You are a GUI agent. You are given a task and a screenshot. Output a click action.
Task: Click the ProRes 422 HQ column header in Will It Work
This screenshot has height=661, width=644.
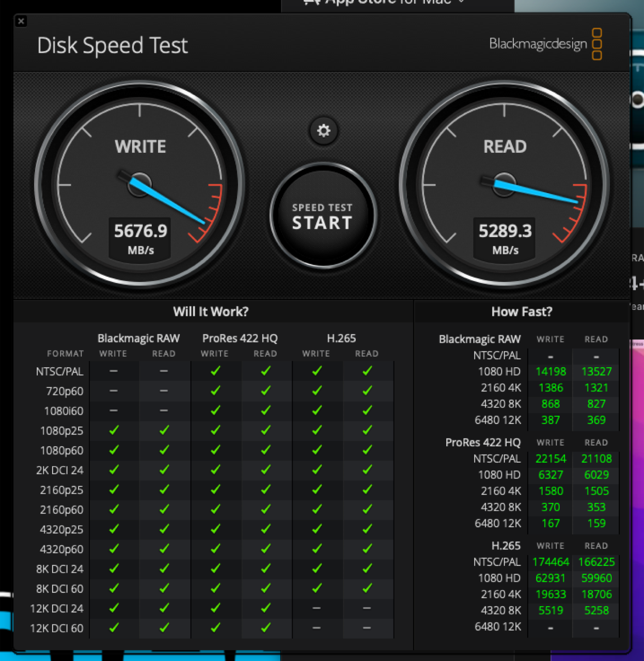(240, 338)
